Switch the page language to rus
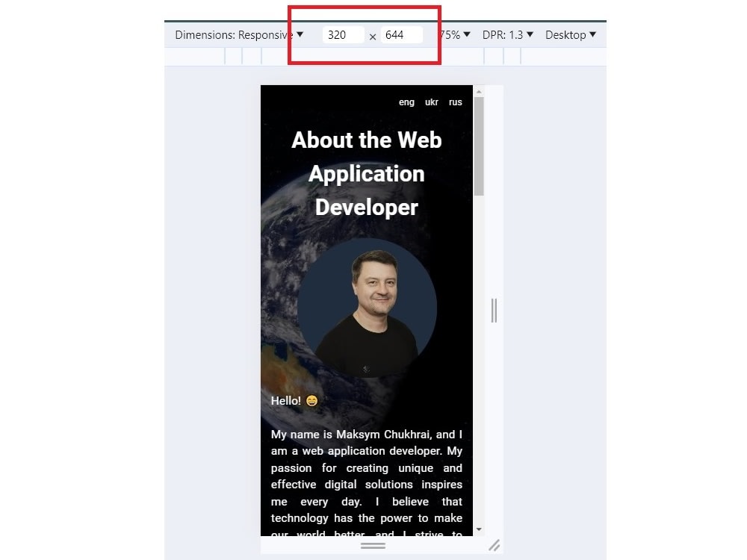 tap(456, 102)
